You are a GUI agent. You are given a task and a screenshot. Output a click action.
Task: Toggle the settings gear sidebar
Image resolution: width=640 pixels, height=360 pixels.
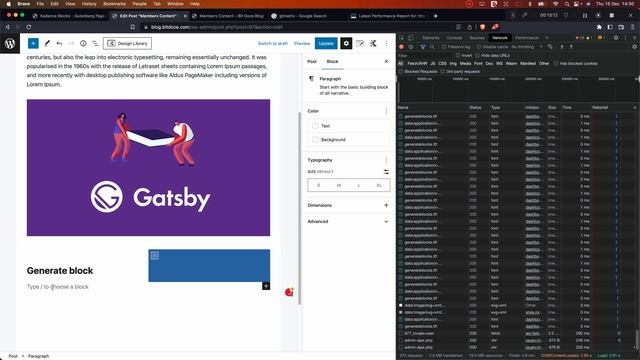346,43
